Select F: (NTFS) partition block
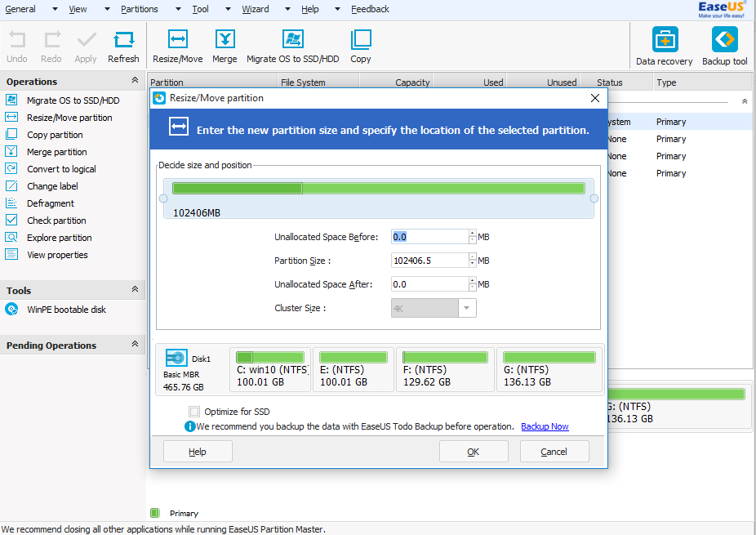This screenshot has height=535, width=756. coord(446,369)
